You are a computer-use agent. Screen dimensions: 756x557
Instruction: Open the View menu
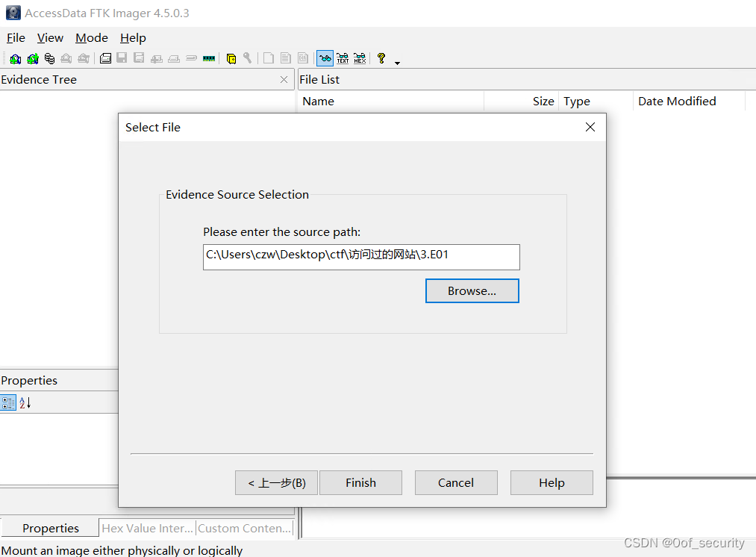[50, 37]
